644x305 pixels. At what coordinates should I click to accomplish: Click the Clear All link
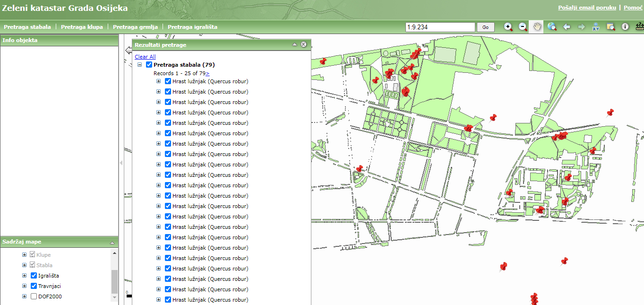(x=145, y=57)
